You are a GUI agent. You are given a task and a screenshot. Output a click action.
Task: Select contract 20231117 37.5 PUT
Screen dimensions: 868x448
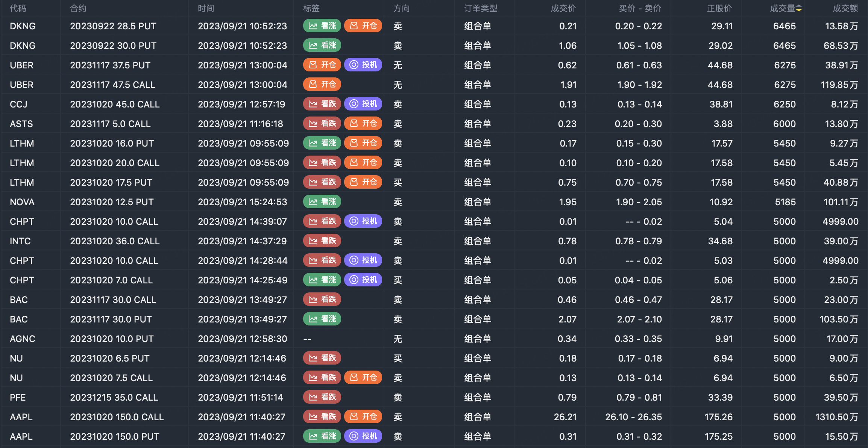coord(110,65)
